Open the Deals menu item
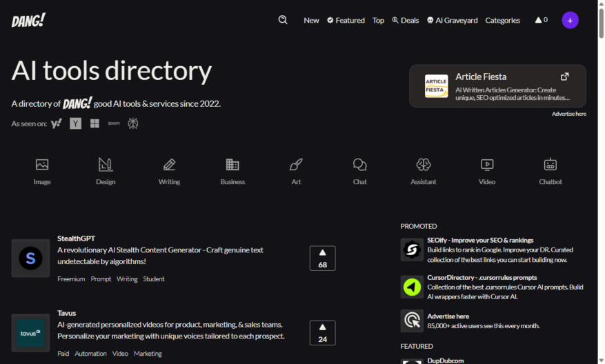Screen dimensions: 605x364 point(406,20)
